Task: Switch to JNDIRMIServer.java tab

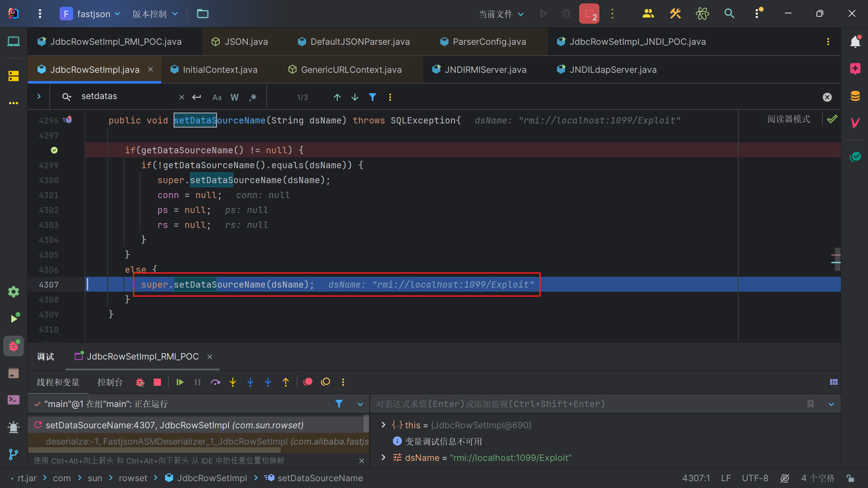Action: tap(480, 70)
